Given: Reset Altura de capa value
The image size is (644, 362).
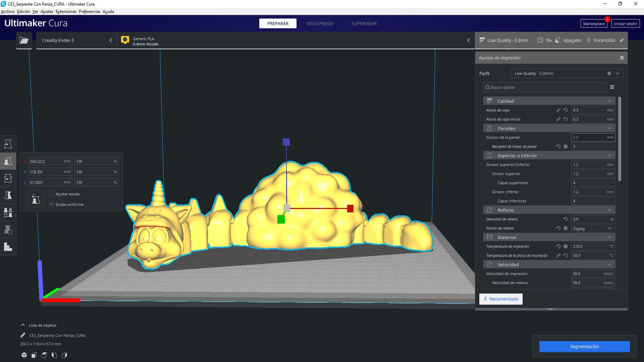Looking at the screenshot, I should tap(566, 110).
